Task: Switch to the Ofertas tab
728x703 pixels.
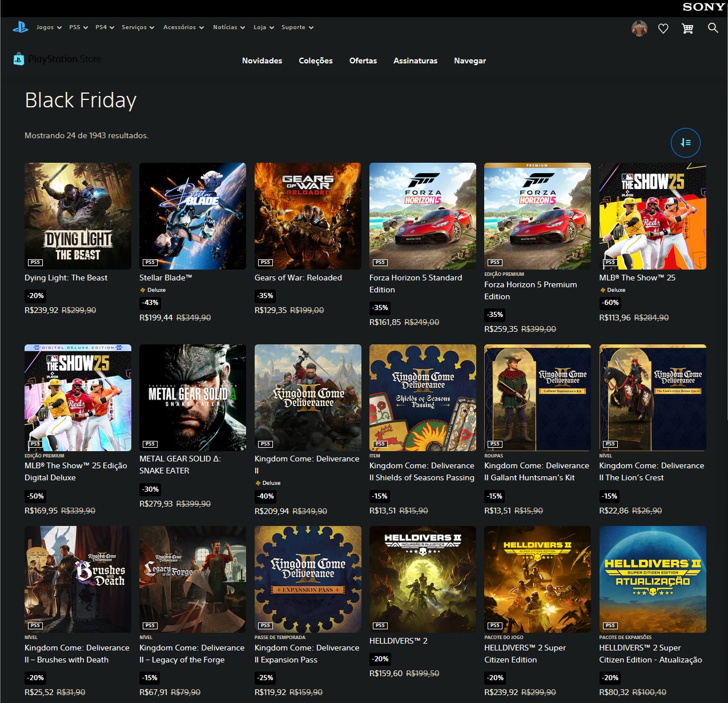Action: [x=363, y=61]
